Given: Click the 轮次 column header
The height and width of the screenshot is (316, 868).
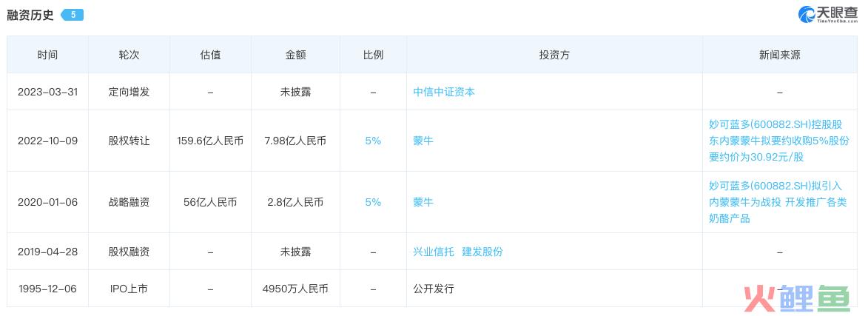Looking at the screenshot, I should tap(129, 55).
